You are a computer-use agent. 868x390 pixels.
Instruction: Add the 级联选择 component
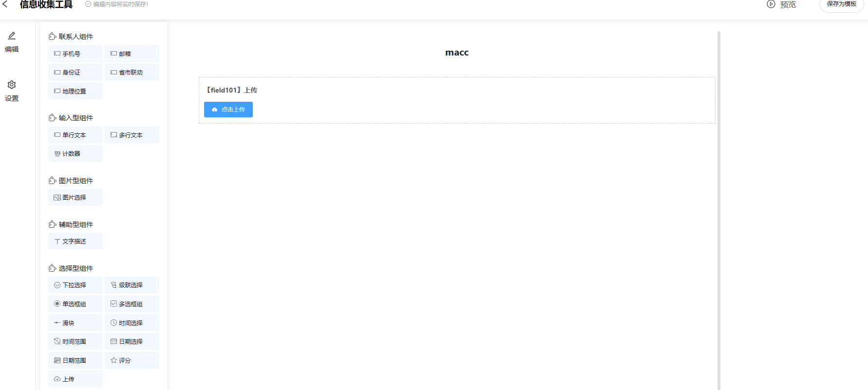[132, 285]
